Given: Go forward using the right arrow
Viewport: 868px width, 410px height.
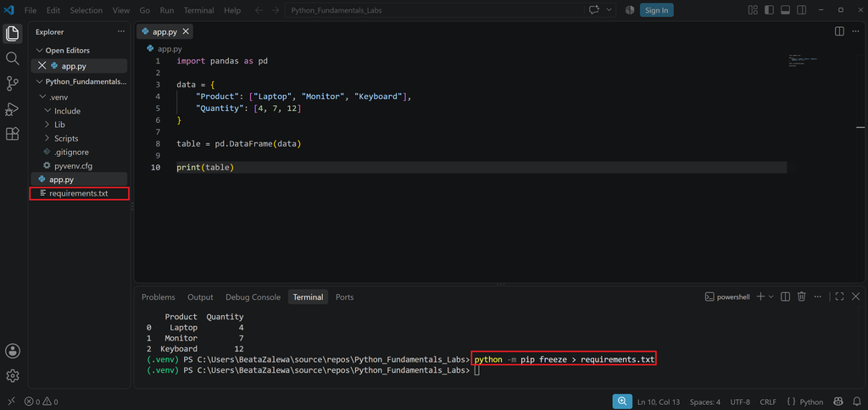Looking at the screenshot, I should click(275, 10).
